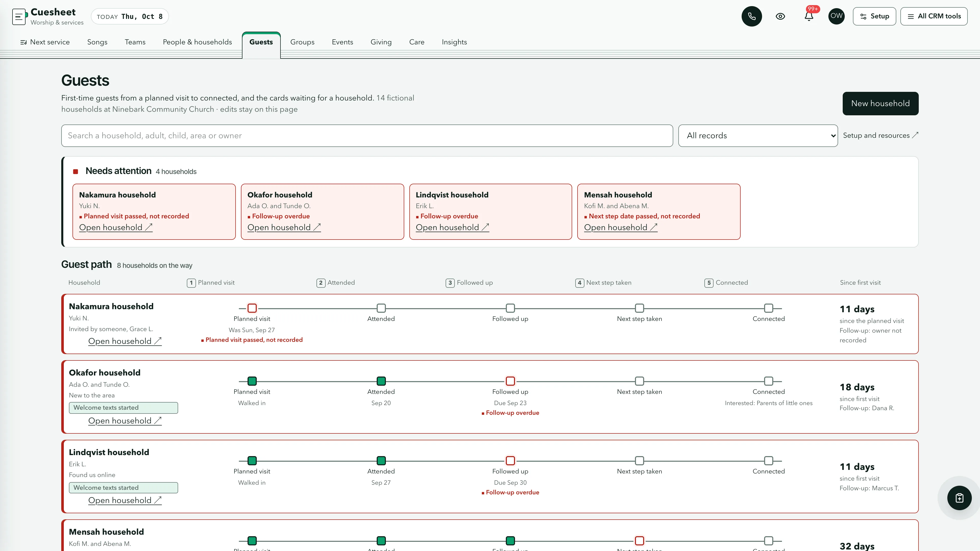Screen dimensions: 980x551
Task: Toggle the eye view icon
Action: coord(780,16)
